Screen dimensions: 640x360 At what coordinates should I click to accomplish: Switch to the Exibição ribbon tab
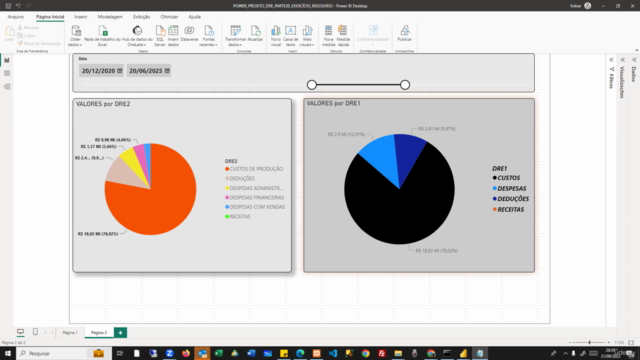pyautogui.click(x=141, y=17)
